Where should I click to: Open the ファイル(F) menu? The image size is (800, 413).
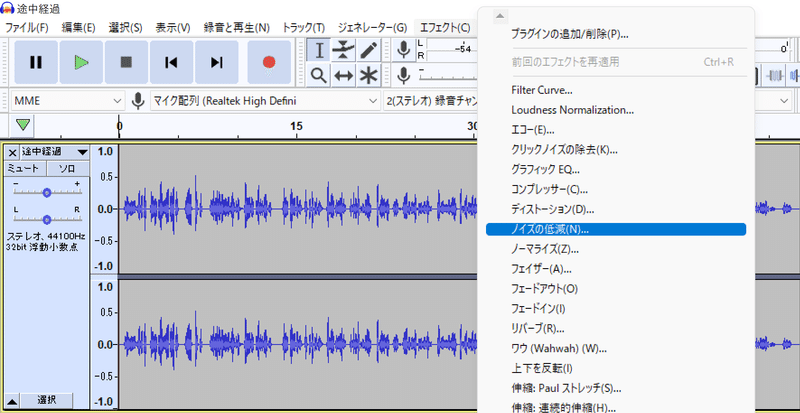point(27,28)
